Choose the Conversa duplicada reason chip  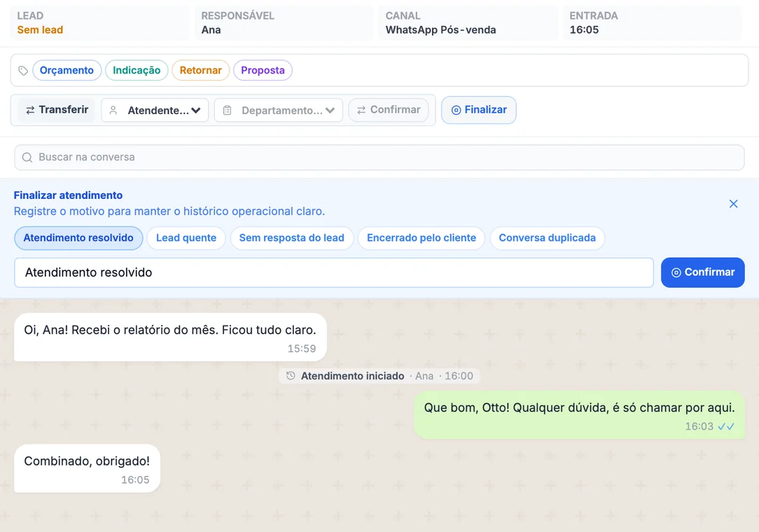[548, 238]
